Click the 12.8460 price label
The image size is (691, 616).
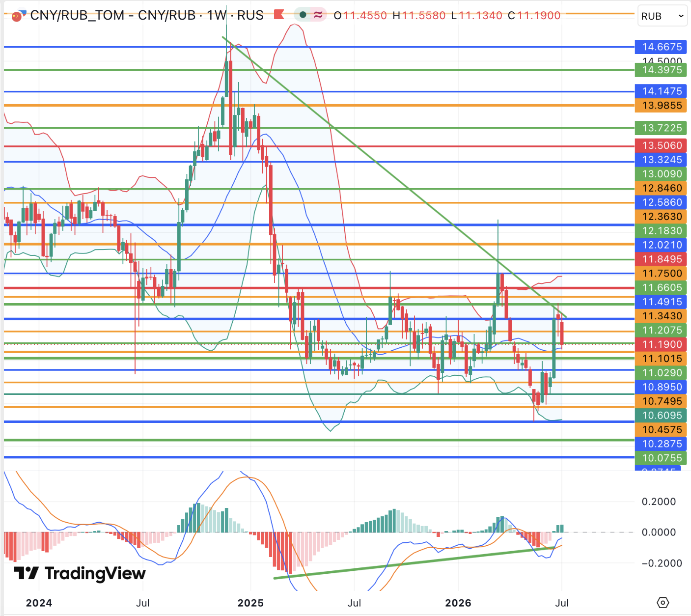pyautogui.click(x=661, y=188)
